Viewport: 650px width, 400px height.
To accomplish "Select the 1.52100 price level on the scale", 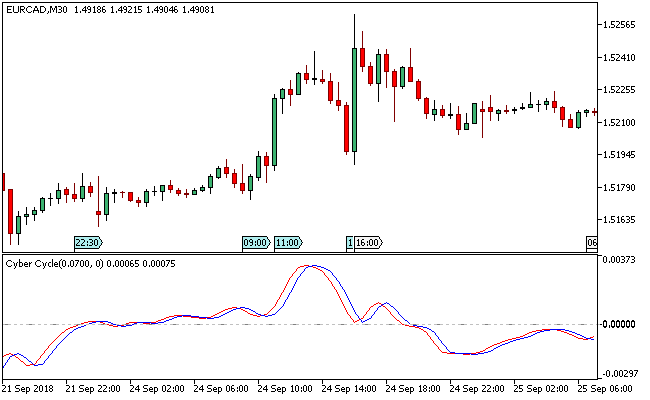I will click(x=622, y=122).
